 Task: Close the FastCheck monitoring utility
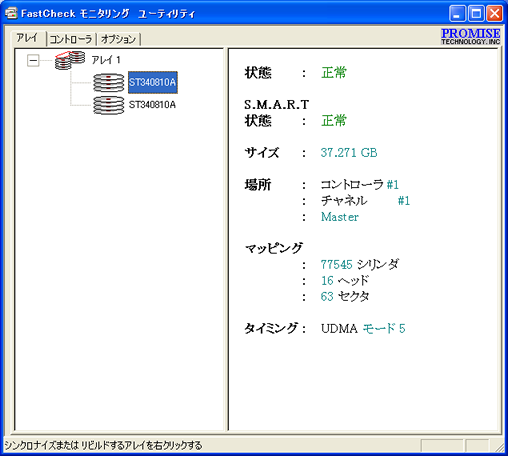[x=495, y=14]
